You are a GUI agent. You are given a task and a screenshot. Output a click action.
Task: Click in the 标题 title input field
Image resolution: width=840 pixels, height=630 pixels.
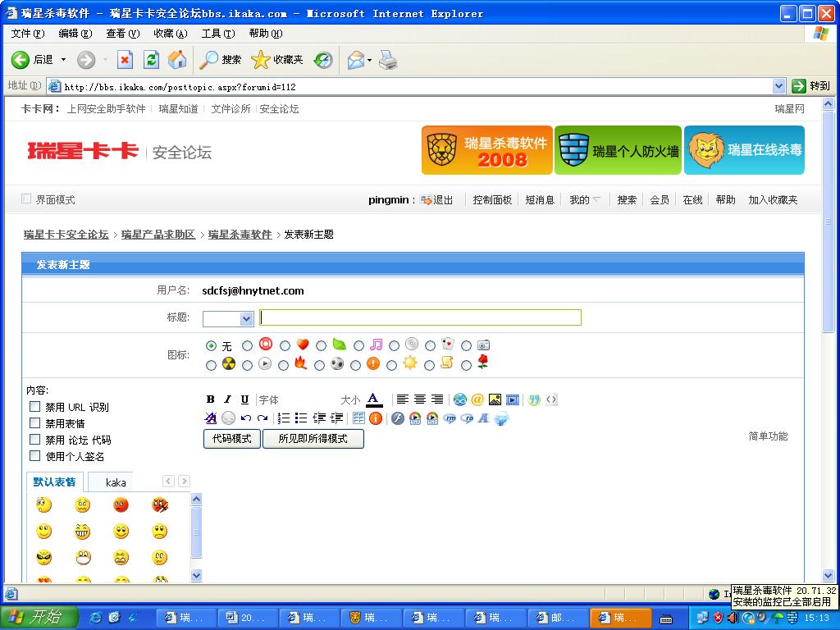(421, 317)
